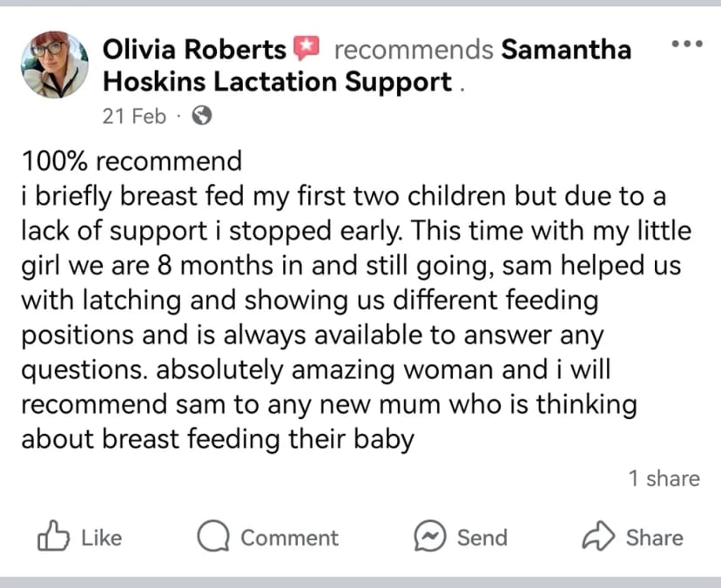Open the Olivia Roberts profile name link
This screenshot has width=721, height=588.
(194, 50)
